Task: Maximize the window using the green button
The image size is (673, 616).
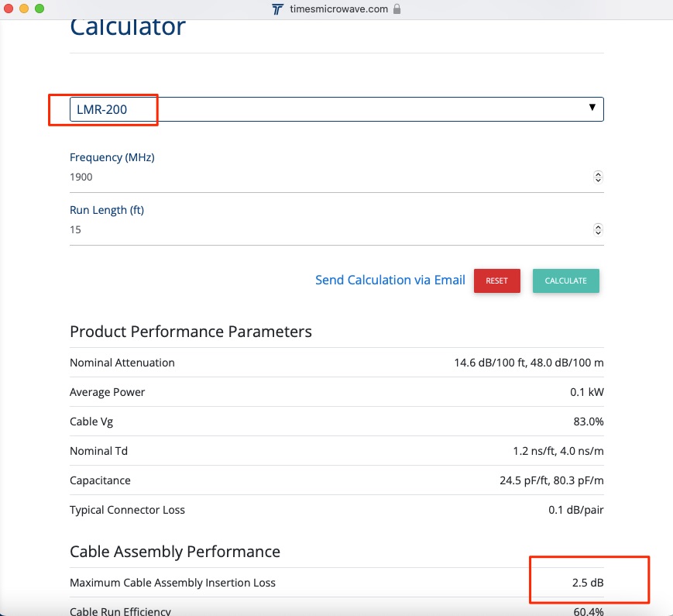Action: coord(39,9)
